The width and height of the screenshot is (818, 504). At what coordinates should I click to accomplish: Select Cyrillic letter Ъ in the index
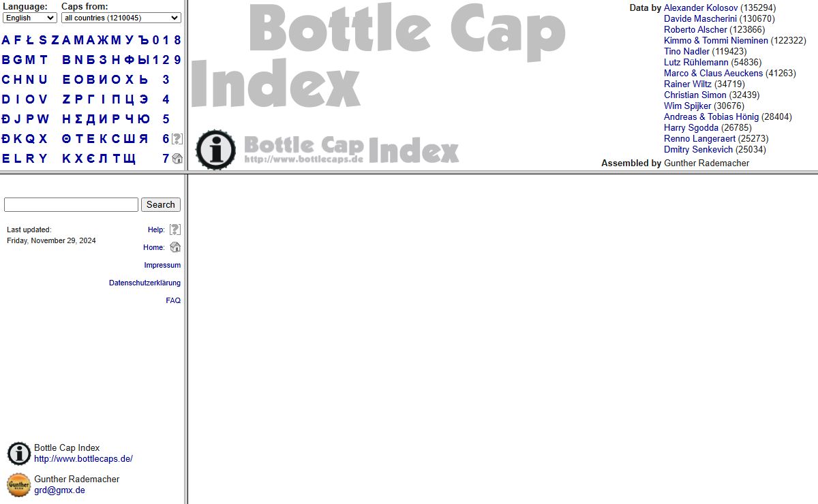coord(142,40)
